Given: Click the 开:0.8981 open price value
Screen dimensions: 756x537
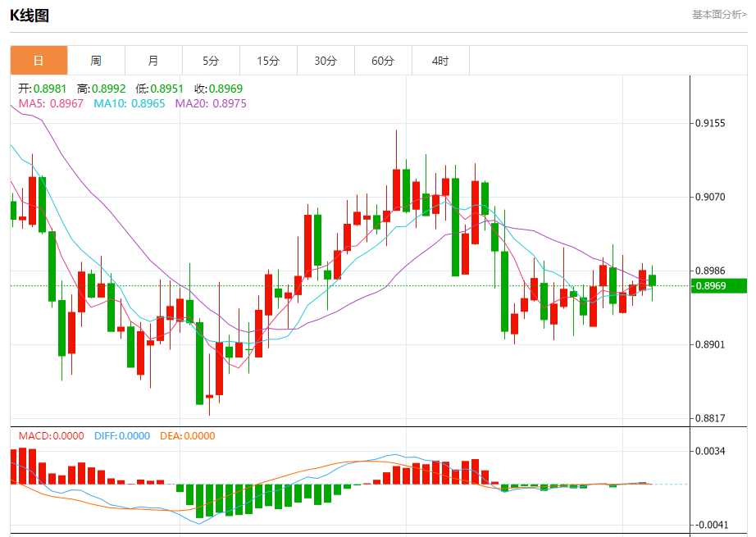Looking at the screenshot, I should (x=43, y=89).
